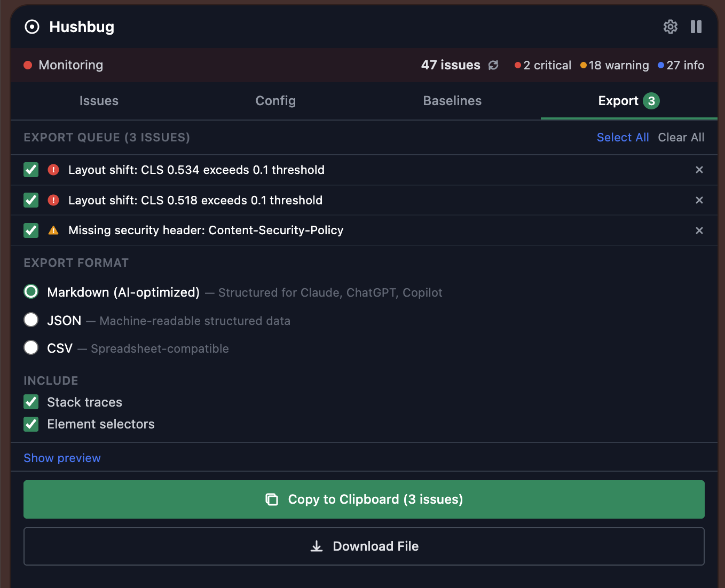The image size is (725, 588).
Task: Switch to the Baselines tab
Action: (452, 101)
